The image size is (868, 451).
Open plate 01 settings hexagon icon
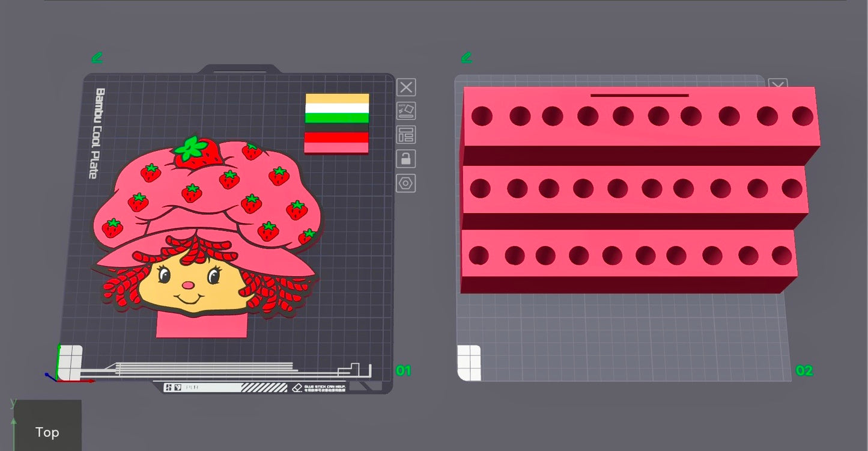(406, 183)
